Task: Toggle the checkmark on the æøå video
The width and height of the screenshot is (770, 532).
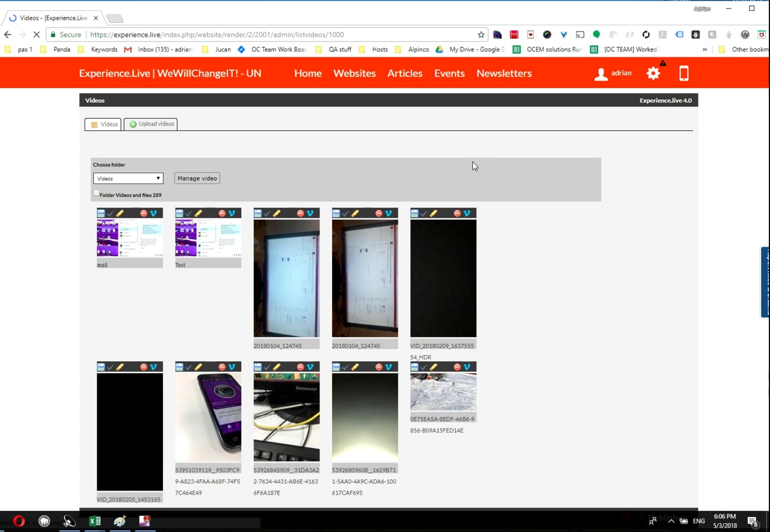Action: click(x=111, y=213)
